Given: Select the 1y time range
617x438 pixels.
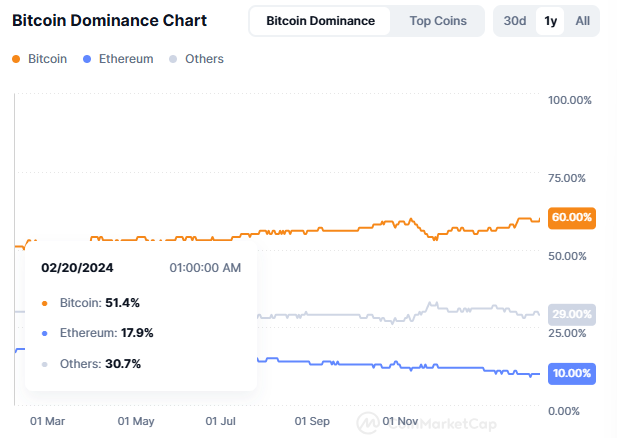Looking at the screenshot, I should pos(550,21).
